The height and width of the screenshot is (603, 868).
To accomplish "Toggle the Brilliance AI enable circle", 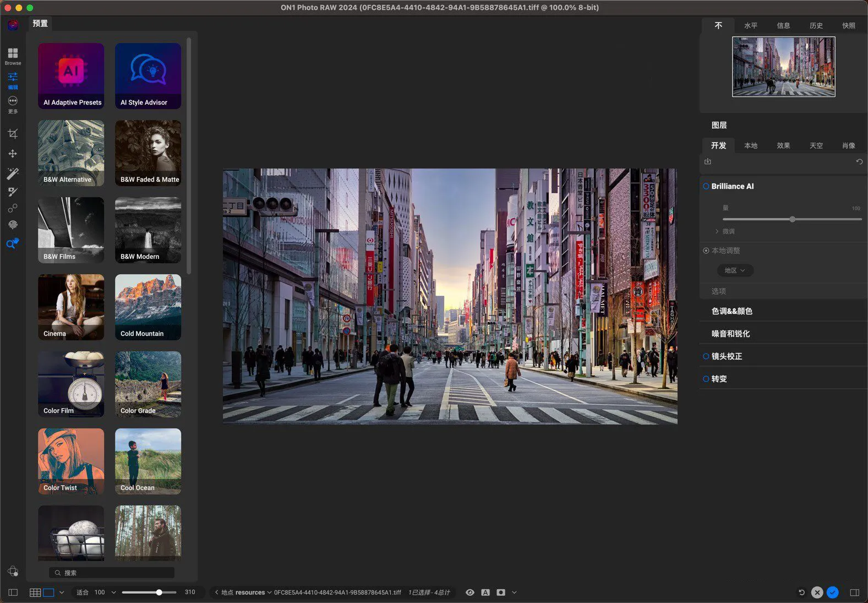I will click(x=706, y=187).
